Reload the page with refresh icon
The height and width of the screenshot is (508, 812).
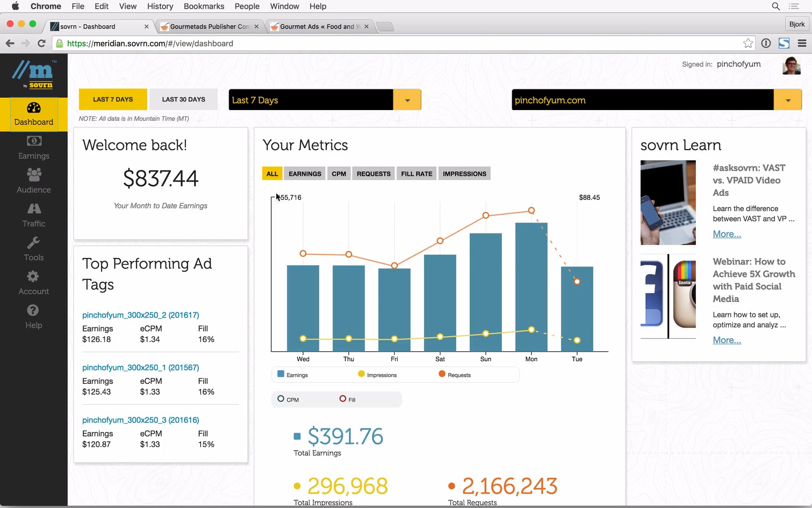(41, 43)
